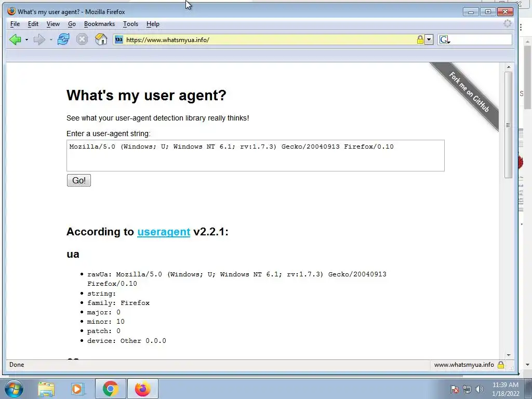The width and height of the screenshot is (532, 399).
Task: Open the useragent library link
Action: tap(164, 232)
